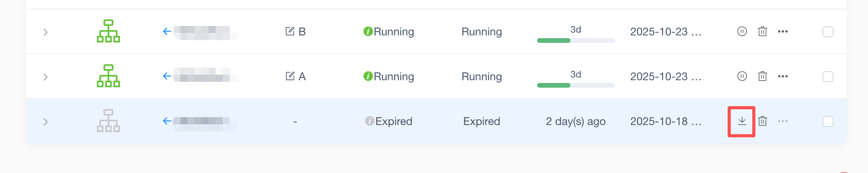
Task: Delete the expired row entry
Action: [762, 121]
